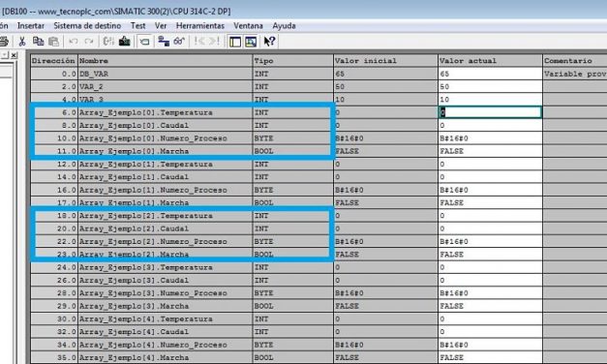The image size is (607, 364).
Task: Activate Monitor with the glasses icon
Action: coord(179,41)
